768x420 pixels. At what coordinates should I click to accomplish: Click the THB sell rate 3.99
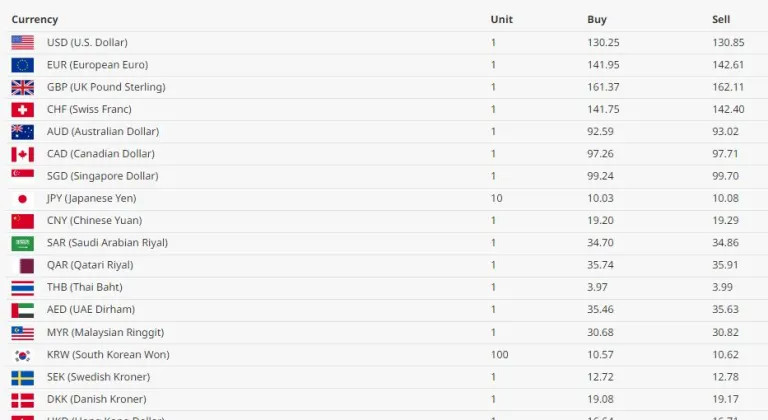(x=722, y=287)
